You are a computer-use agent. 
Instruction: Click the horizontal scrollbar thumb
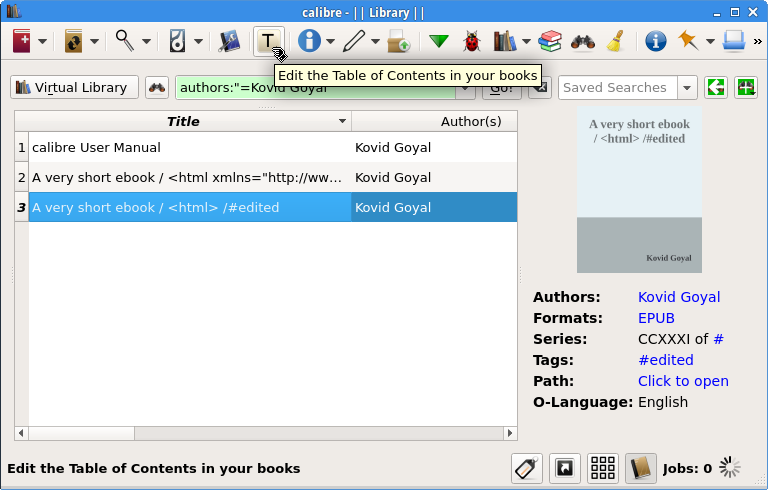point(81,433)
